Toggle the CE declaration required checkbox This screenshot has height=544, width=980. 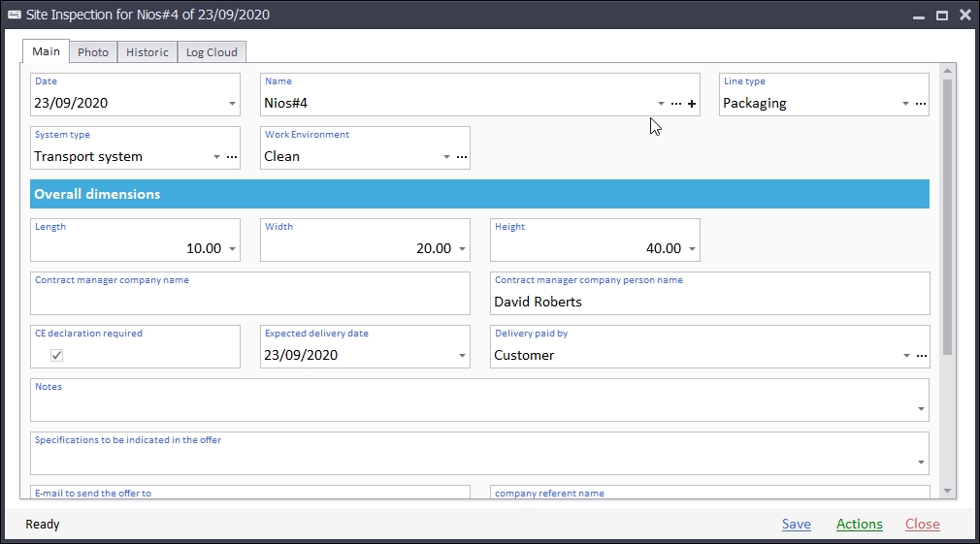pyautogui.click(x=57, y=356)
